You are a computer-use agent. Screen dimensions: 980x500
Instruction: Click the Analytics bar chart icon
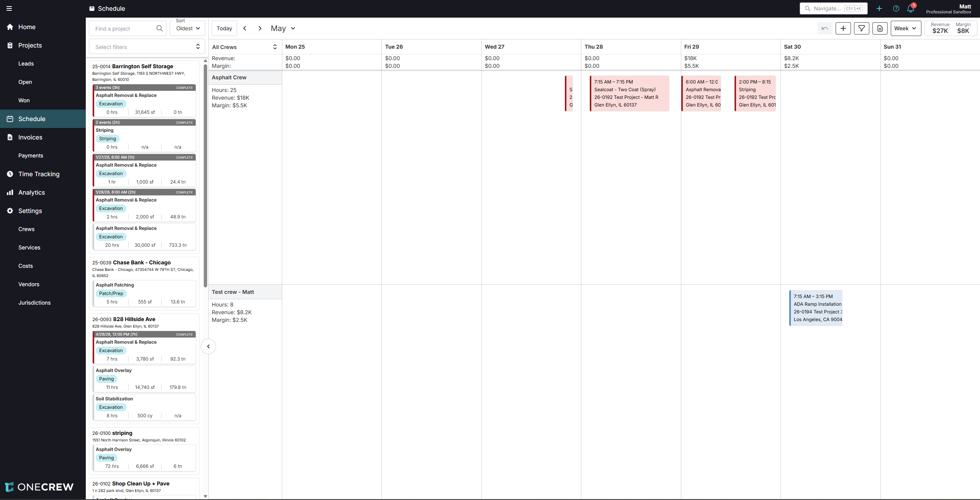pyautogui.click(x=10, y=192)
